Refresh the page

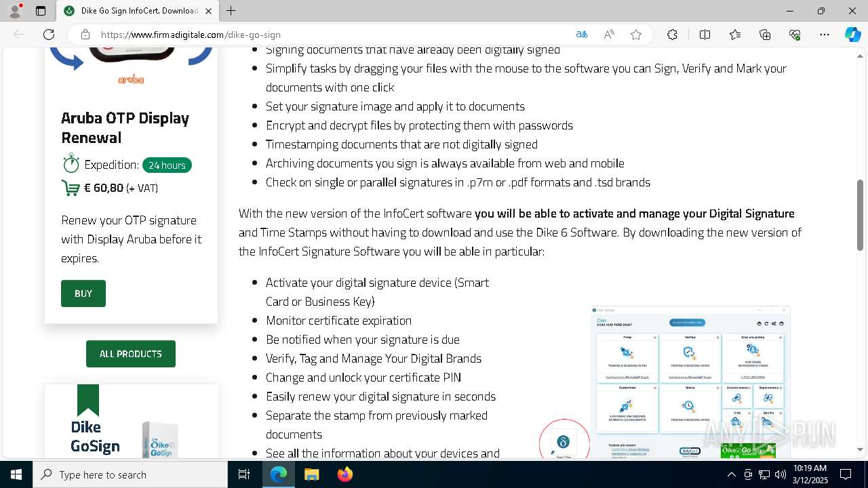[x=49, y=35]
